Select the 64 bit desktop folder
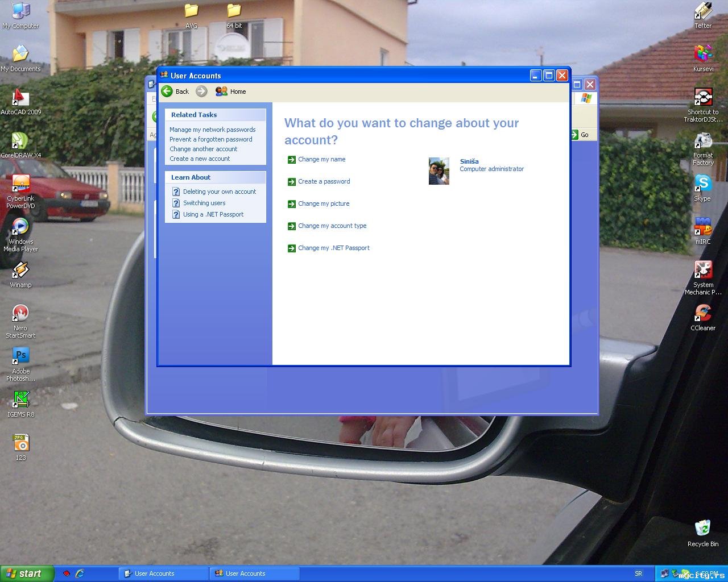Screen dimensions: 728x582 [234, 15]
